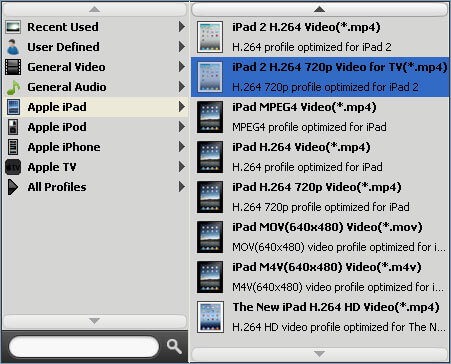Open the All Profiles category

(95, 187)
